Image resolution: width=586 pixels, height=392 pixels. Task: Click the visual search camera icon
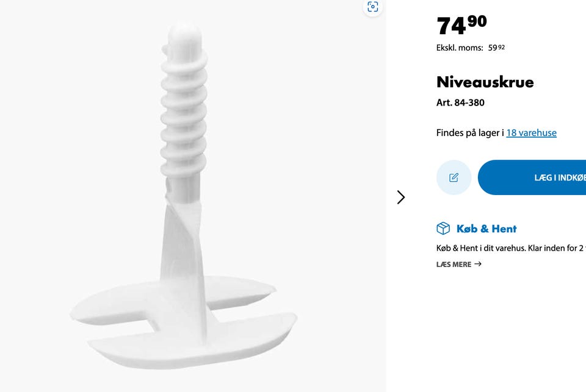tap(373, 7)
